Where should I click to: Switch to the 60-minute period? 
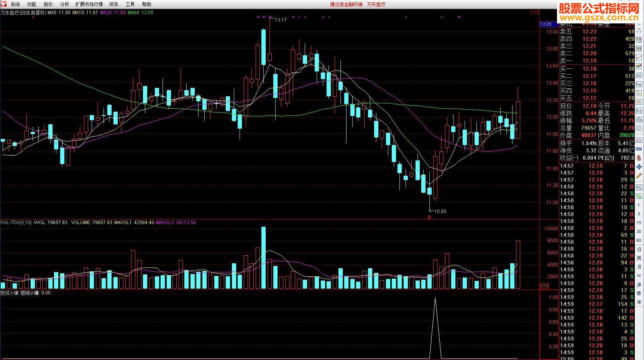[x=639, y=240]
